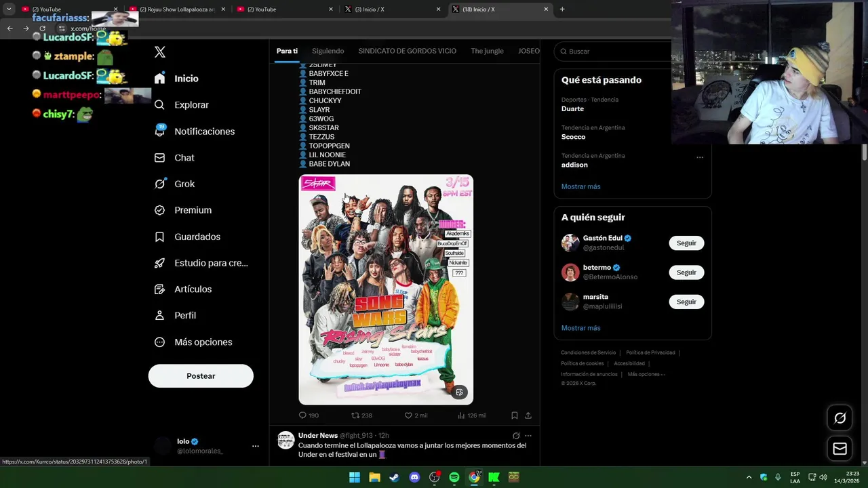Repost the Song Wars post (238)
Image resolution: width=868 pixels, height=488 pixels.
[361, 415]
